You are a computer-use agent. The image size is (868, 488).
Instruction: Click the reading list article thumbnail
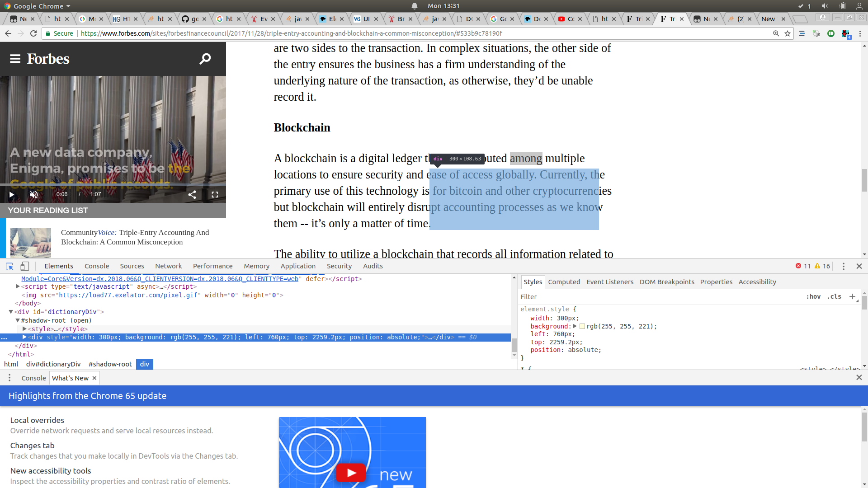click(31, 243)
